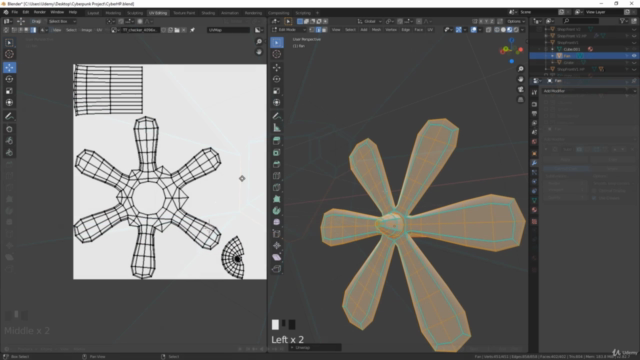The height and width of the screenshot is (360, 640).
Task: Toggle the Use Creases checkbox
Action: point(594,198)
